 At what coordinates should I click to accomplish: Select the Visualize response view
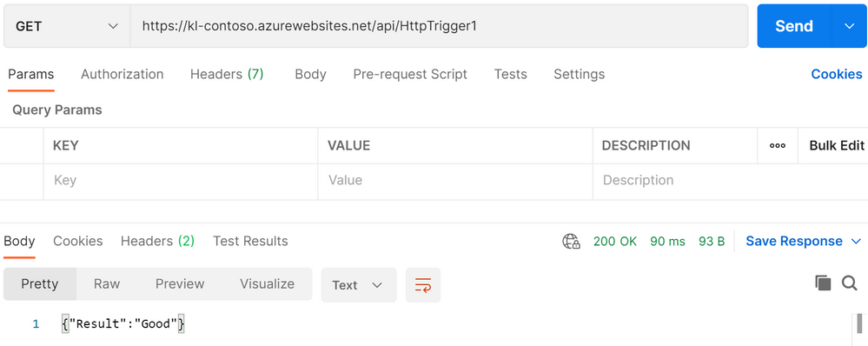coord(267,284)
